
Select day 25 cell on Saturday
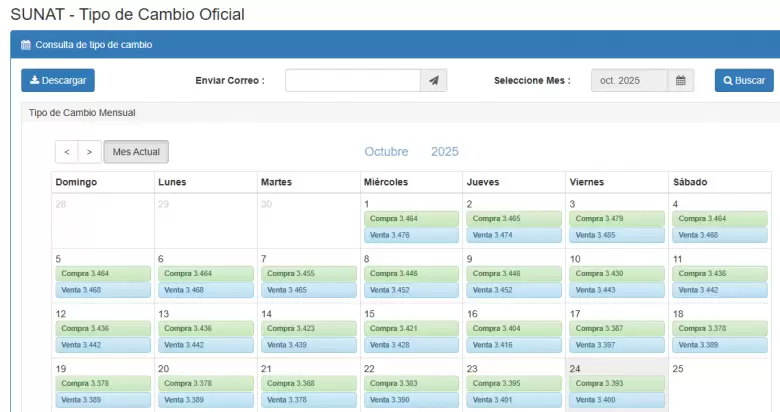720,385
